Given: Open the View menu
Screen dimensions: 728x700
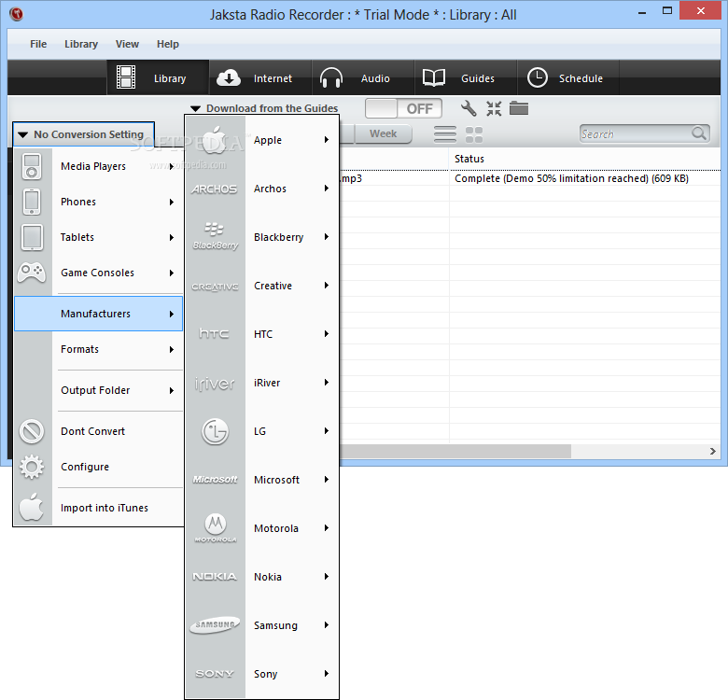Looking at the screenshot, I should pyautogui.click(x=127, y=44).
